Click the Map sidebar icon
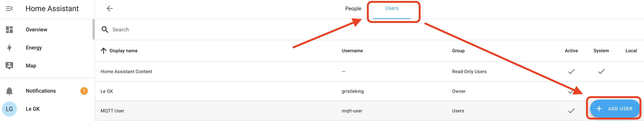The height and width of the screenshot is (121, 644). coord(9,66)
